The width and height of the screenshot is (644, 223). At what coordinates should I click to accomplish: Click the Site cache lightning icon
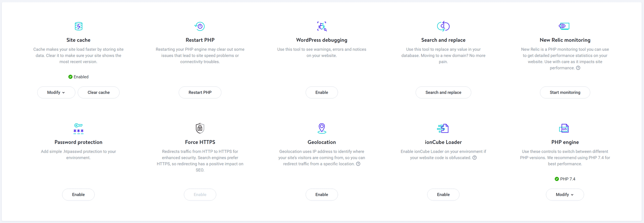[78, 26]
